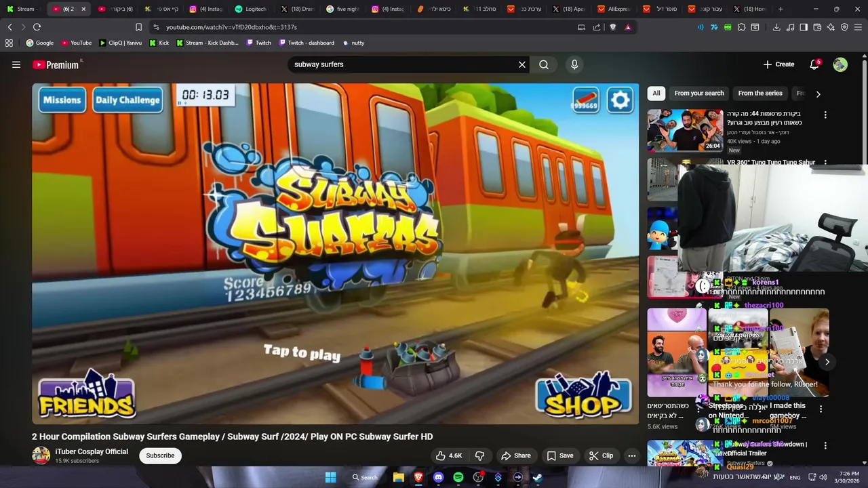
Task: Open Discord from the taskbar
Action: 438,477
